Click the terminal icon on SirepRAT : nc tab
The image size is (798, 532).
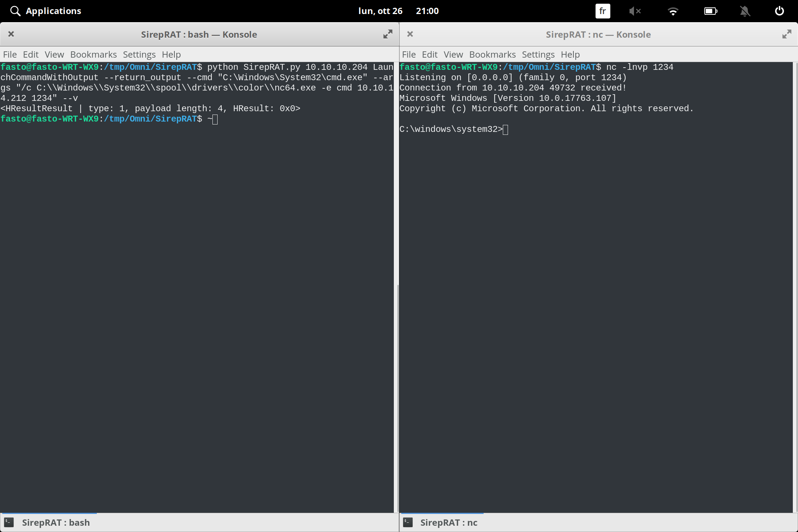pos(408,522)
